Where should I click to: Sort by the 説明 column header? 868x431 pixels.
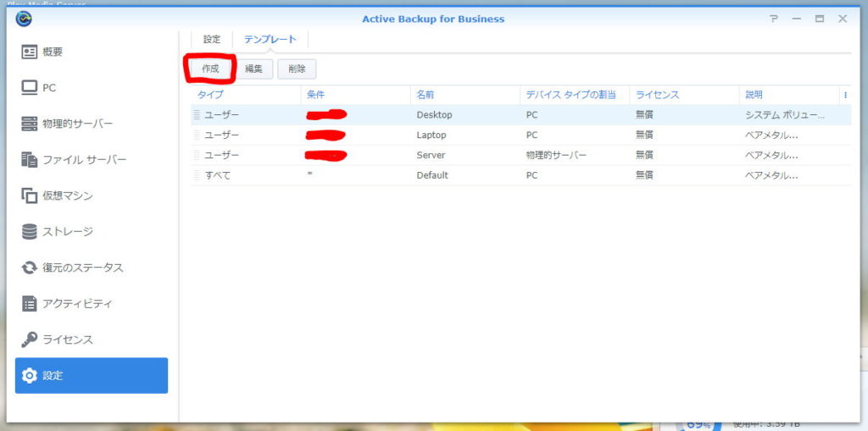pyautogui.click(x=790, y=95)
